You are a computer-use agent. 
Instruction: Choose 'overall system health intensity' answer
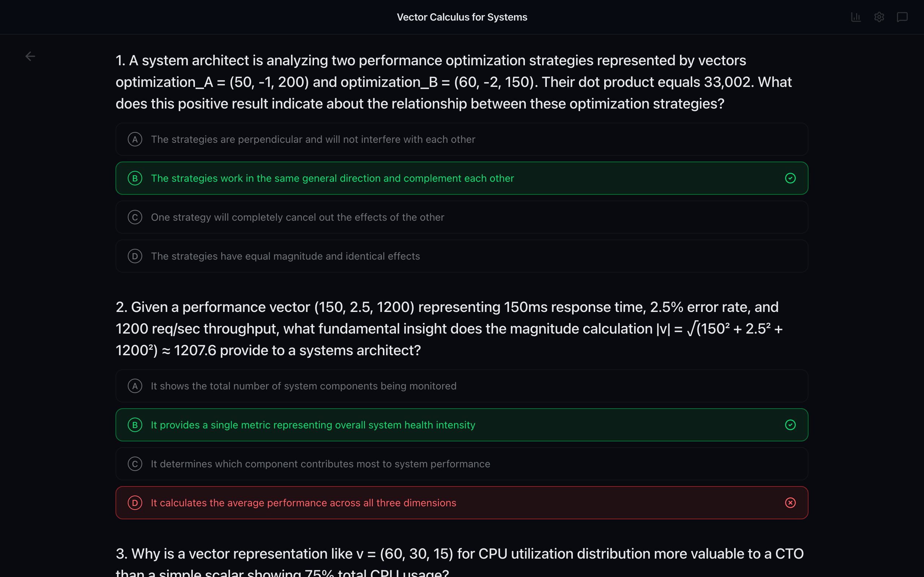(313, 425)
